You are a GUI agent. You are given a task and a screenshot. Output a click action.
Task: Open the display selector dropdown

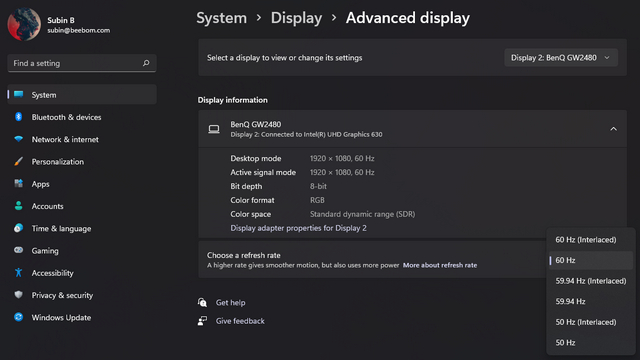point(561,58)
